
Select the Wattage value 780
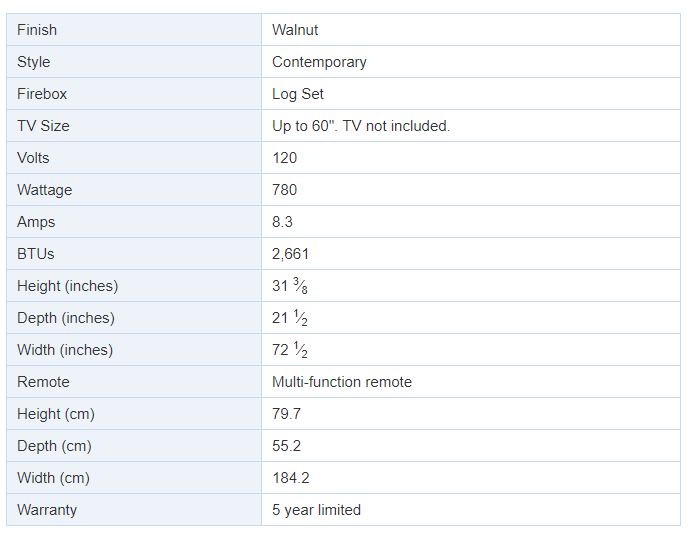(x=284, y=190)
